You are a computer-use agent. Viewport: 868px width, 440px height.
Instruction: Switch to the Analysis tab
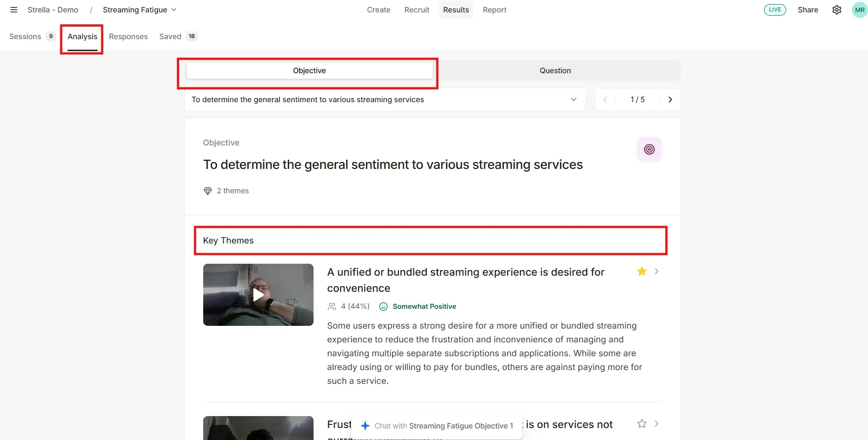(x=82, y=36)
